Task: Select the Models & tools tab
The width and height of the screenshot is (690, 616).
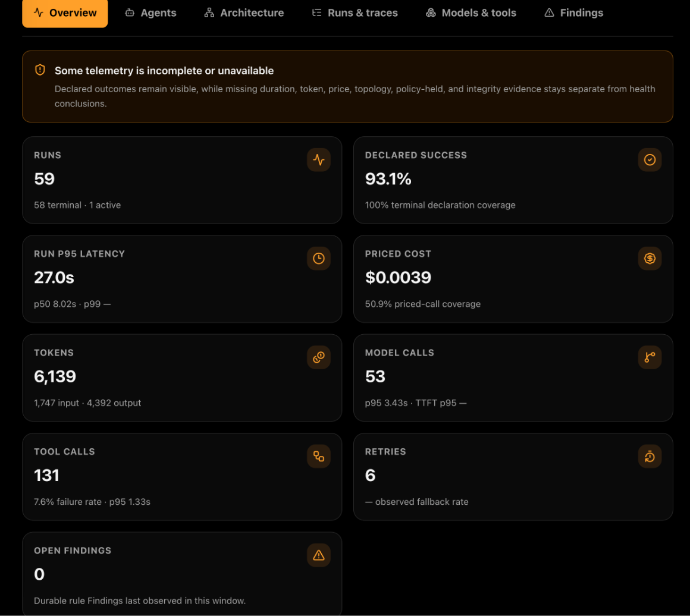Action: pos(471,12)
